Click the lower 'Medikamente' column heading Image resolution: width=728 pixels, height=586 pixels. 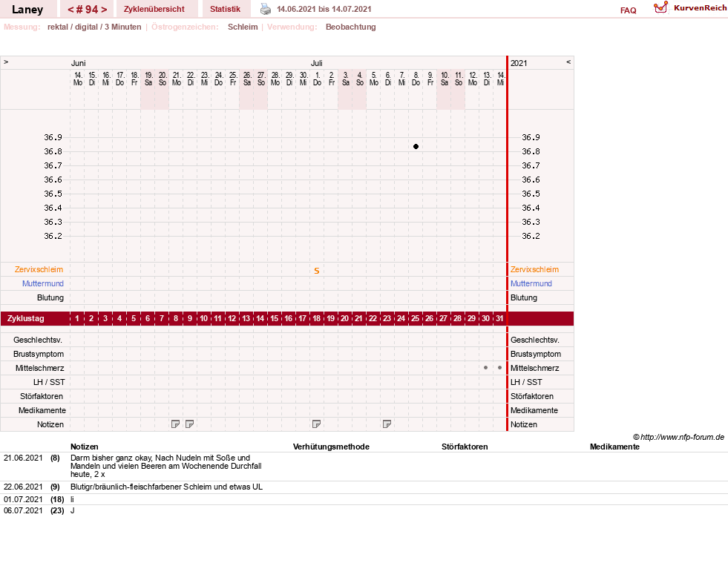tap(614, 447)
